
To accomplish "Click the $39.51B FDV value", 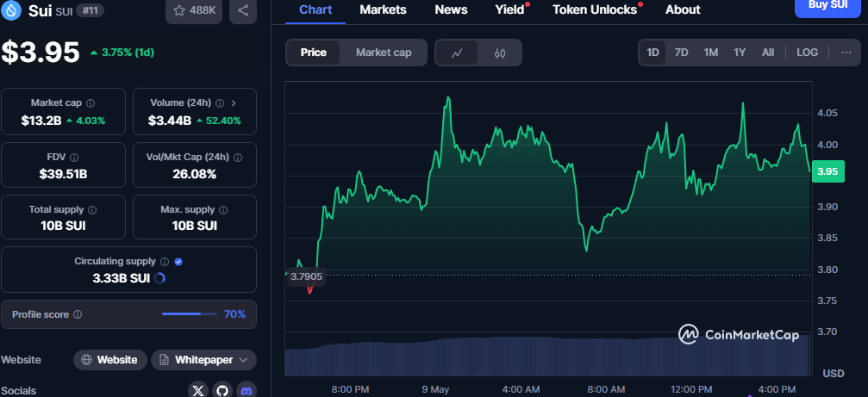I will [x=63, y=175].
